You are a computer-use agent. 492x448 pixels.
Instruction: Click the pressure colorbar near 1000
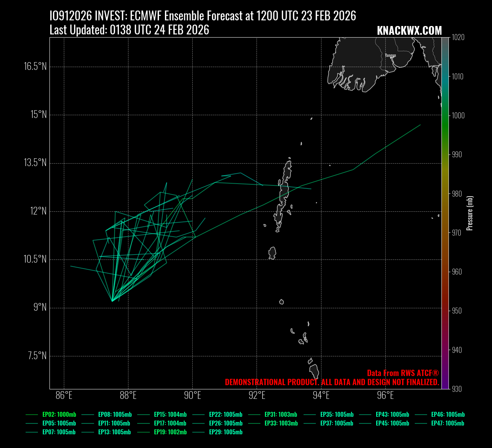[x=445, y=116]
